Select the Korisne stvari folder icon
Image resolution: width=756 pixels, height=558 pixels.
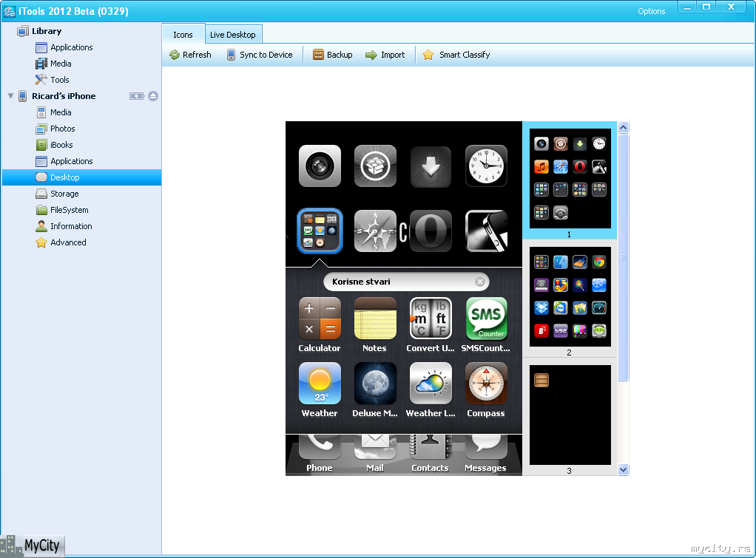click(x=320, y=231)
